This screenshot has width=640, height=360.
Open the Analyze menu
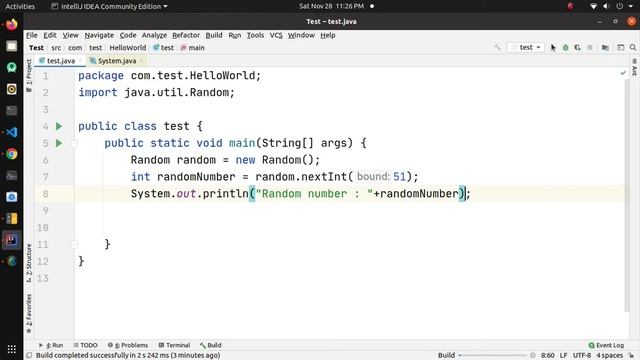(154, 35)
